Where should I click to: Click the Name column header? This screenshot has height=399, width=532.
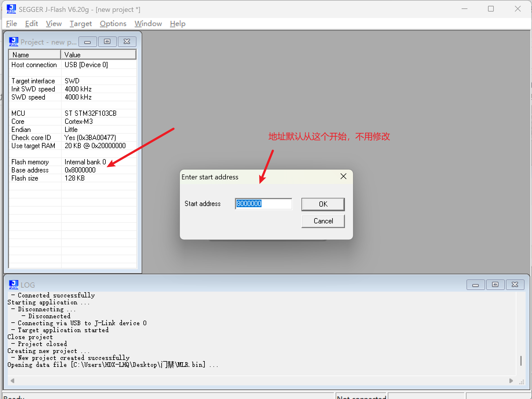35,55
